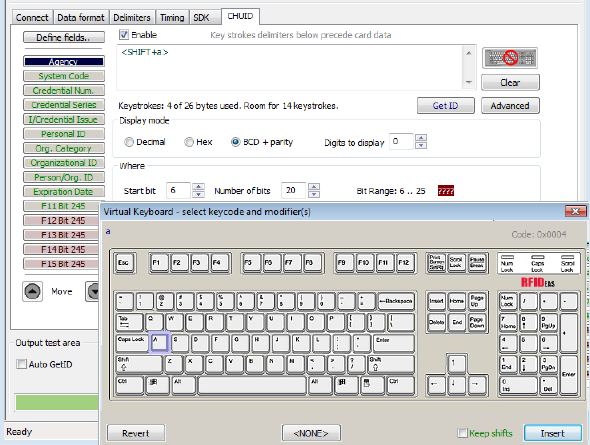Click the F12 key on virtual keyboard
This screenshot has height=445, width=590.
point(404,263)
